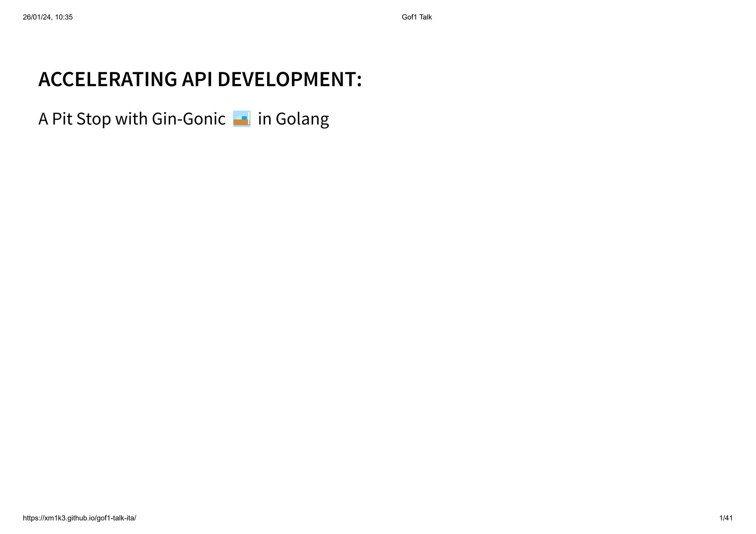Click the word Gin-Gonic in subtitle
The image size is (756, 534).
188,119
